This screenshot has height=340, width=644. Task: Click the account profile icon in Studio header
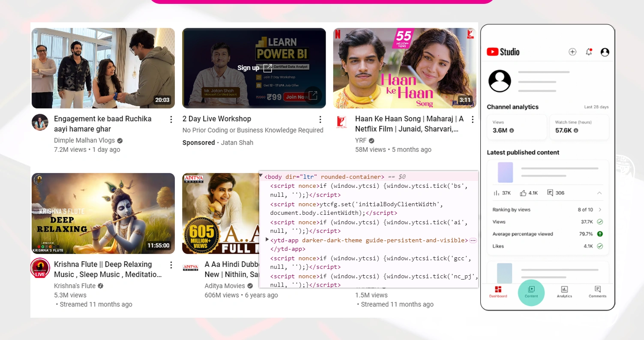pyautogui.click(x=605, y=52)
